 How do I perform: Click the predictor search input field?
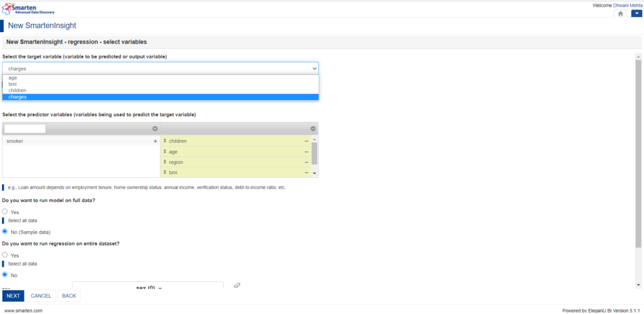[x=25, y=129]
